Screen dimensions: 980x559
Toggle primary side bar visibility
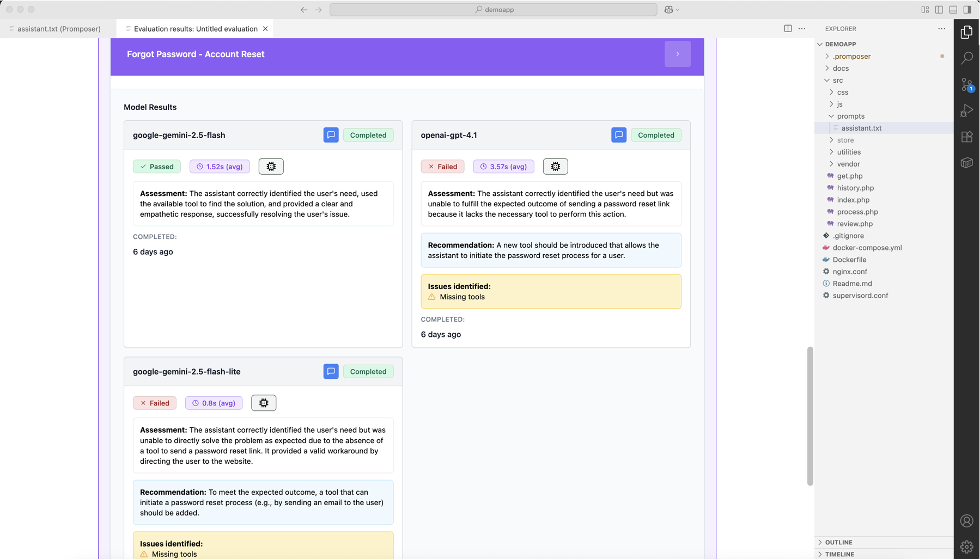[x=939, y=9]
